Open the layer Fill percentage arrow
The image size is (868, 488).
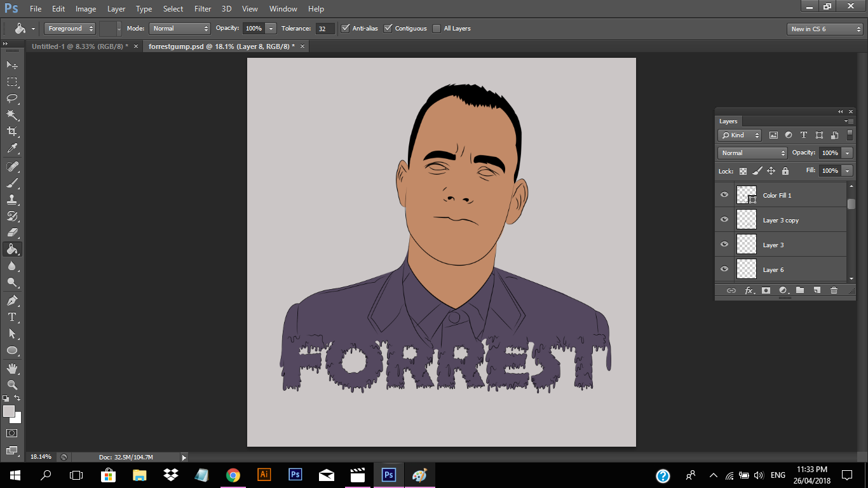tap(847, 171)
